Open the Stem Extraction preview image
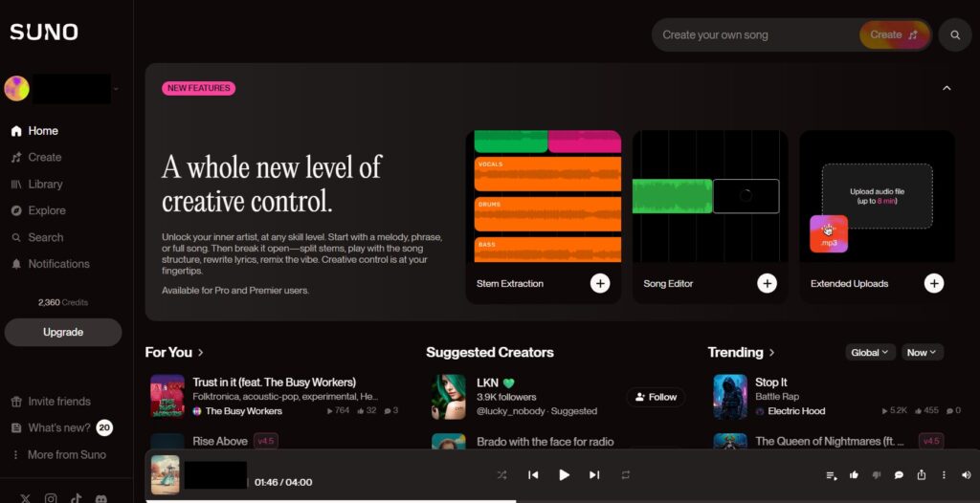980x503 pixels. click(544, 196)
